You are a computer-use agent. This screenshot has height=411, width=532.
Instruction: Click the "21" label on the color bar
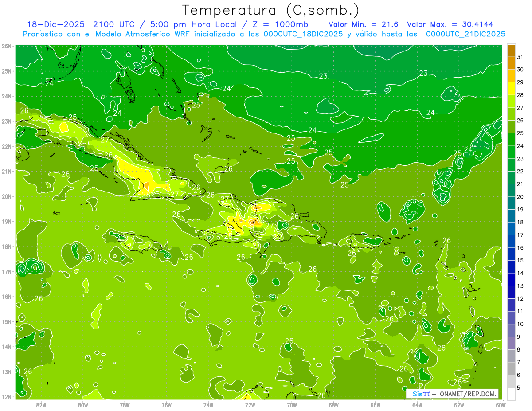coord(520,184)
